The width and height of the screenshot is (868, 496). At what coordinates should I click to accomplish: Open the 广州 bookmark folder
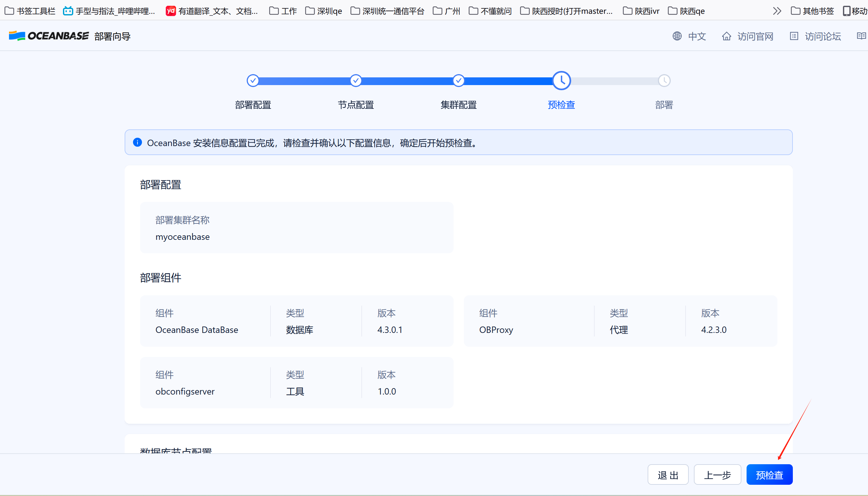446,11
